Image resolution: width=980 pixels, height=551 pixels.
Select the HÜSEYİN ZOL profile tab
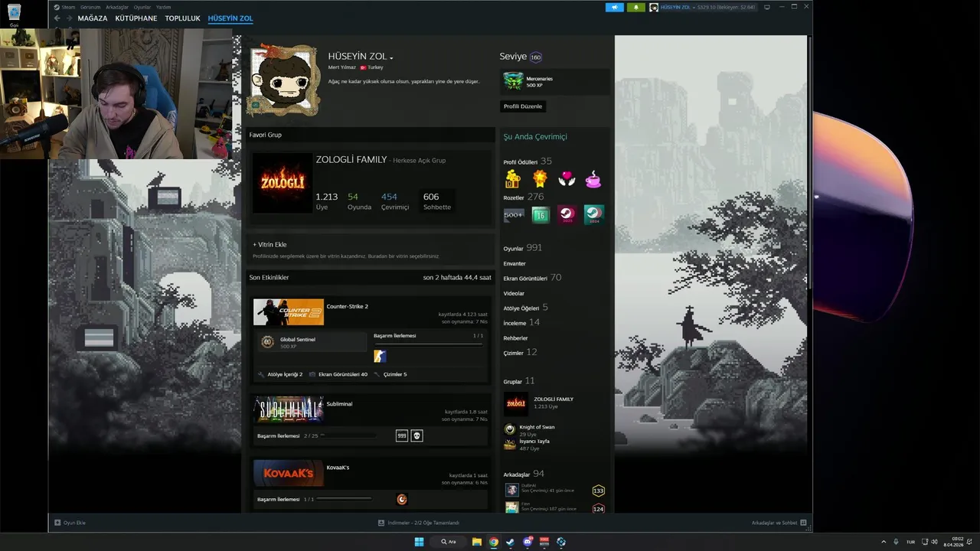point(230,18)
